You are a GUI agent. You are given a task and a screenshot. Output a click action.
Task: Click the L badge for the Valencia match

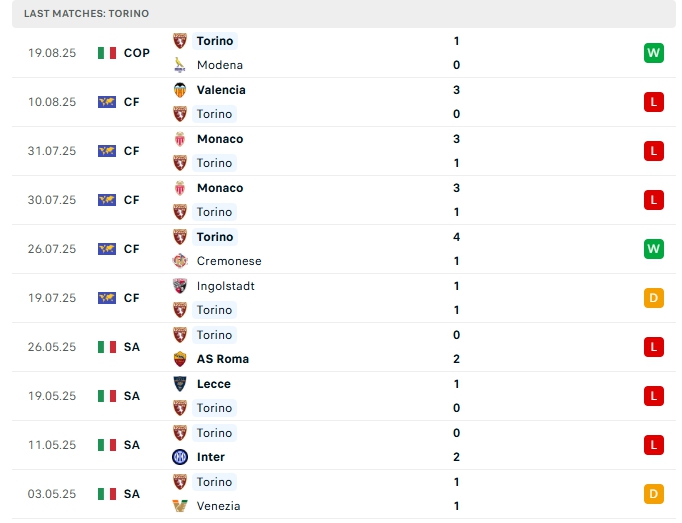pyautogui.click(x=654, y=102)
